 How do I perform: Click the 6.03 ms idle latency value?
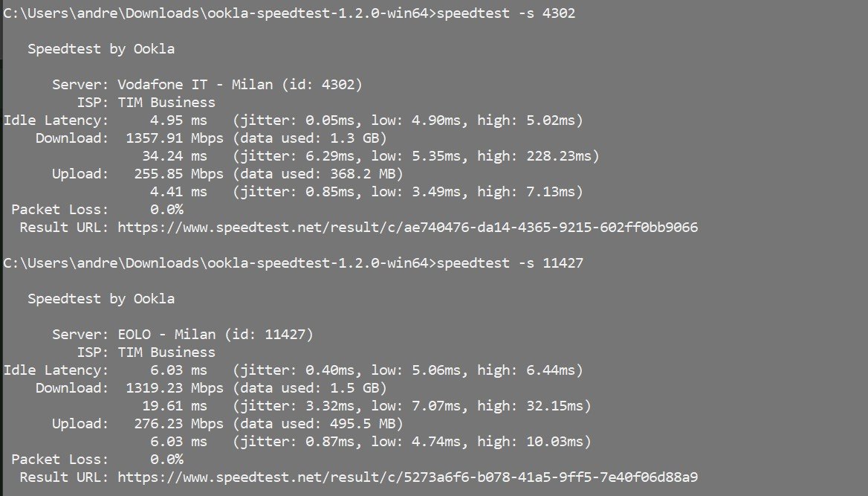178,370
